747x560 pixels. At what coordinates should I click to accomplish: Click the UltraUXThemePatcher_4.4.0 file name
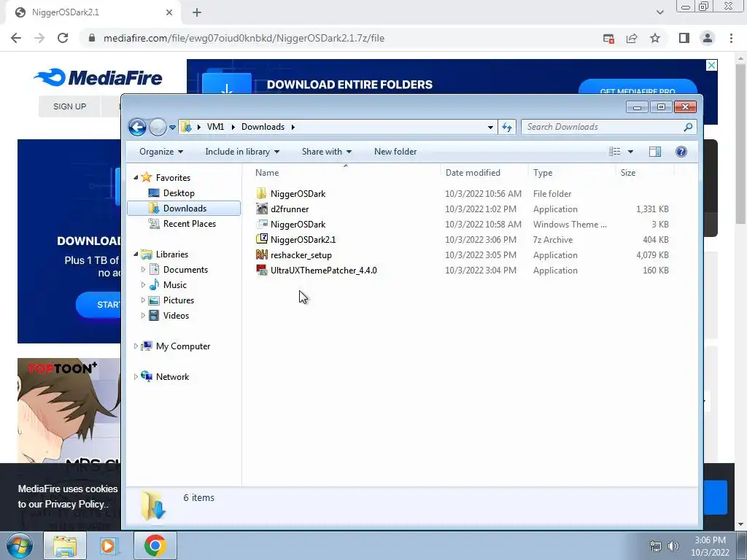323,271
